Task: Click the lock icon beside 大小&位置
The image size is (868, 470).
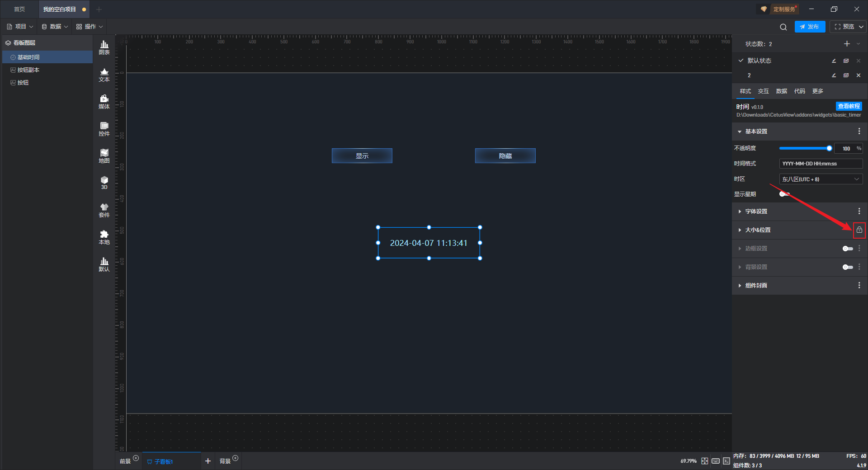Action: (859, 230)
